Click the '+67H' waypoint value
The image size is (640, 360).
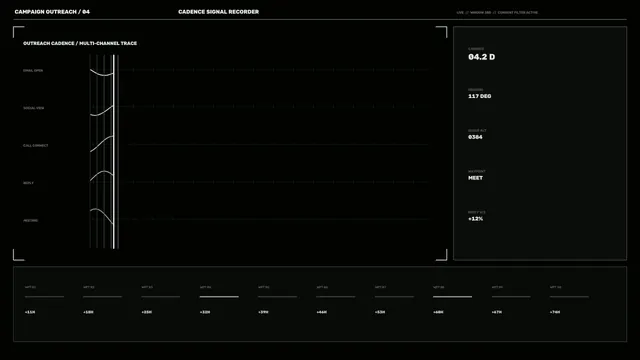[x=497, y=312]
